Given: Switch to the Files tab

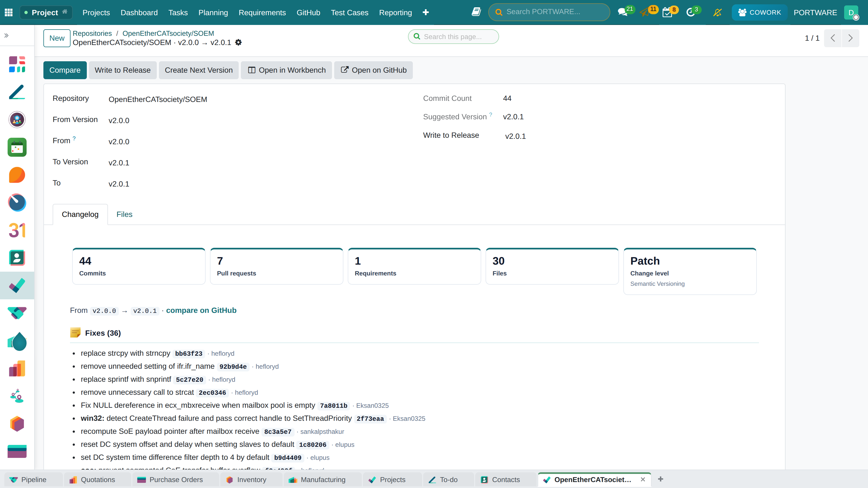Looking at the screenshot, I should click(x=124, y=214).
